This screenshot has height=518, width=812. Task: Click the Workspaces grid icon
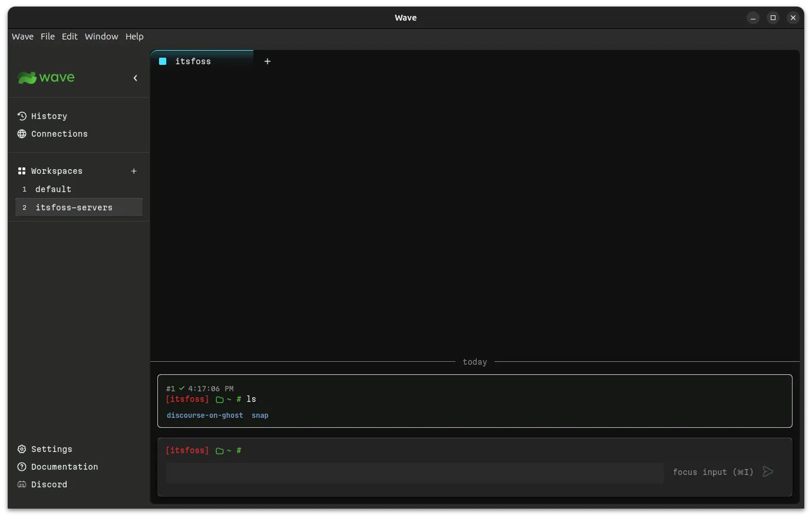(x=22, y=171)
